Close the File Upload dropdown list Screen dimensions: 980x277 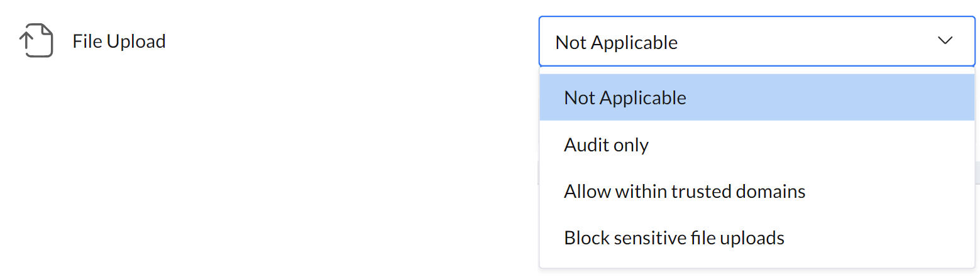tap(945, 41)
